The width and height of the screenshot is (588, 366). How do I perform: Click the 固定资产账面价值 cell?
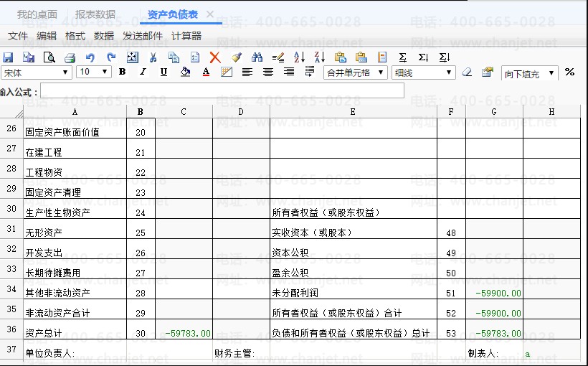(x=75, y=128)
